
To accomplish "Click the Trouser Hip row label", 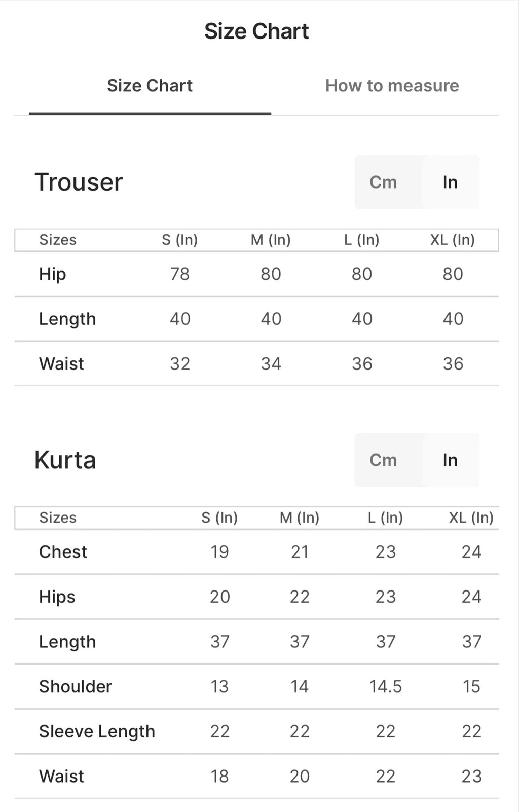I will pyautogui.click(x=53, y=274).
